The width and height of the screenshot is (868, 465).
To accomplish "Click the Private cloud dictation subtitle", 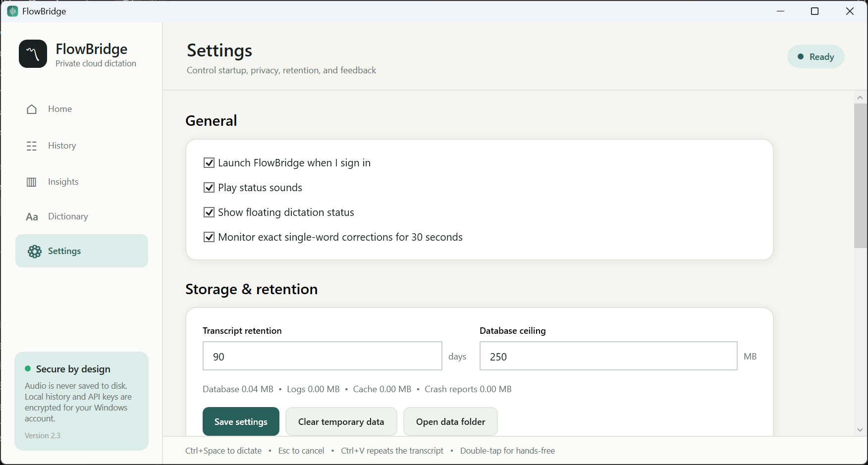I will coord(96,63).
